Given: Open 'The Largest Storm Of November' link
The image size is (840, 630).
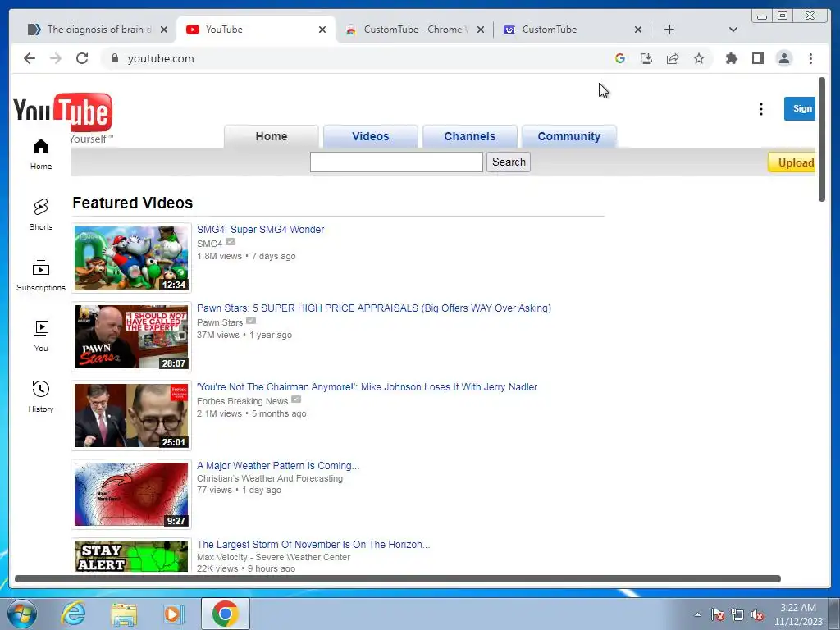Looking at the screenshot, I should click(313, 545).
